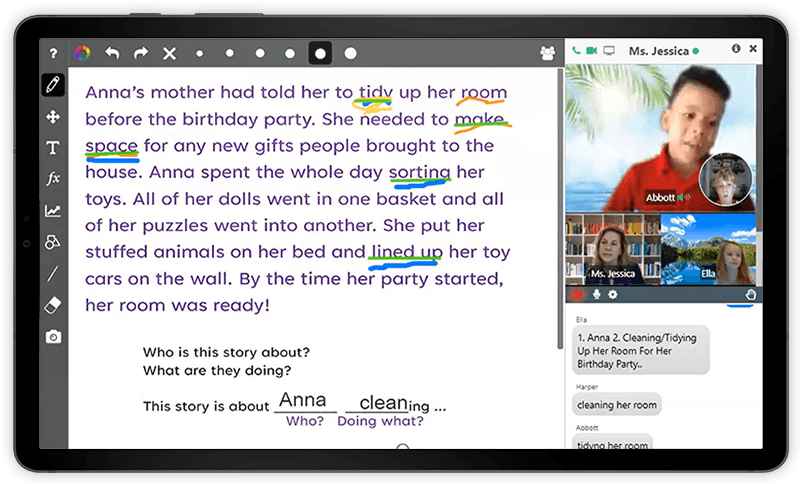Pick the eraser tool
This screenshot has width=800, height=484.
[x=53, y=305]
